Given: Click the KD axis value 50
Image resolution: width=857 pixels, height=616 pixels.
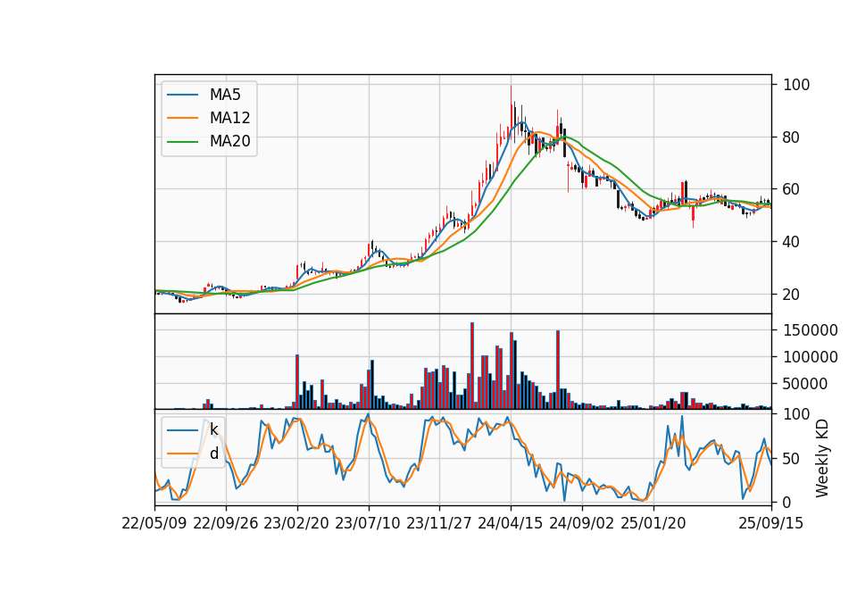Looking at the screenshot, I should [792, 459].
